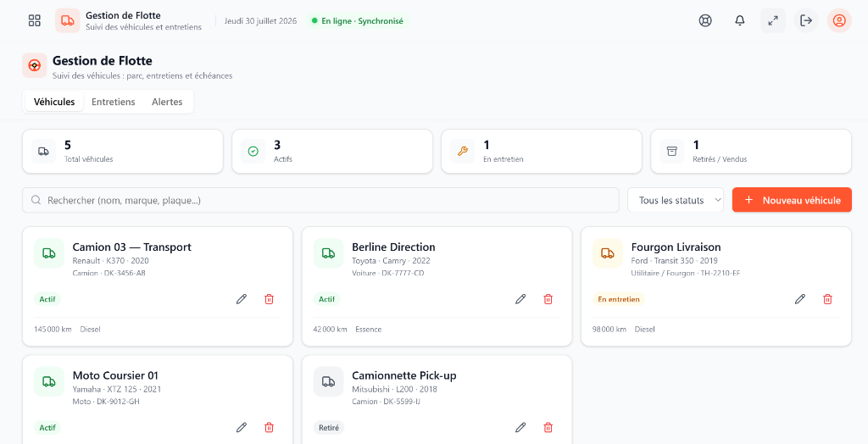Delete Berline Direction with trash icon
Viewport: 868px width, 444px height.
point(548,299)
